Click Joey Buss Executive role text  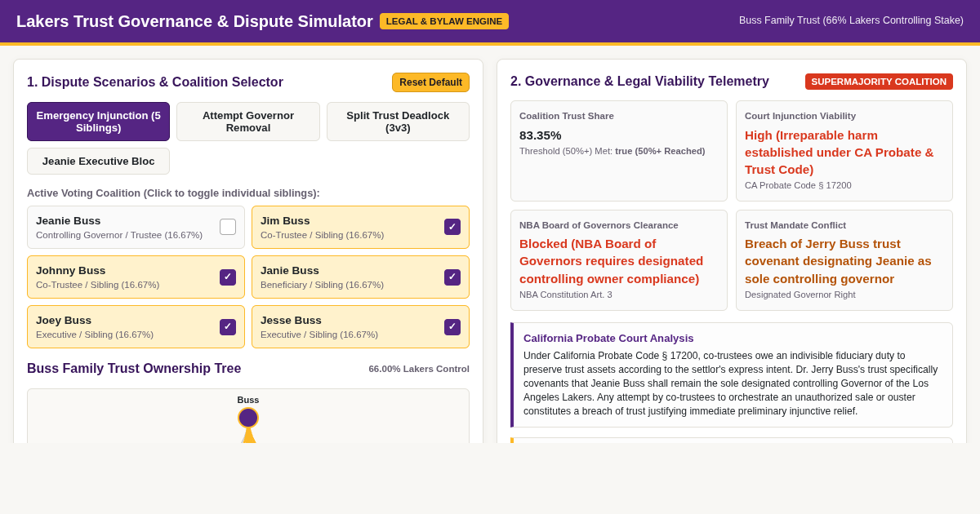pos(95,335)
